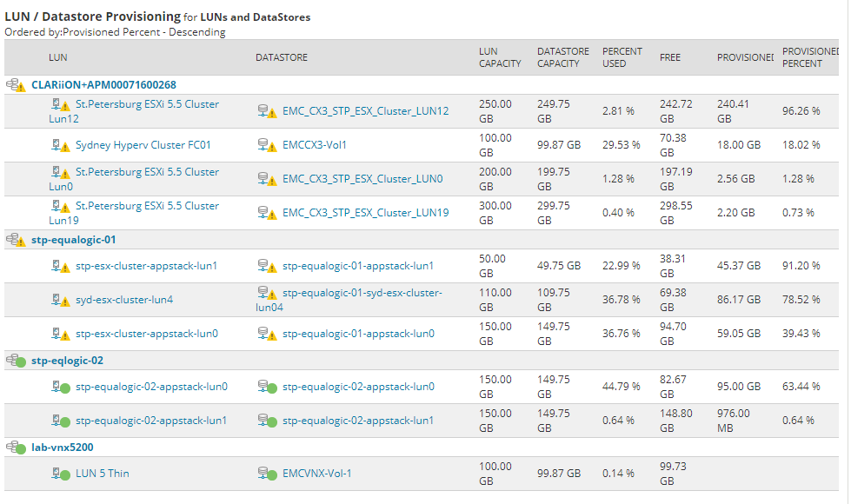
Task: Click the LUN column header
Action: pyautogui.click(x=58, y=57)
